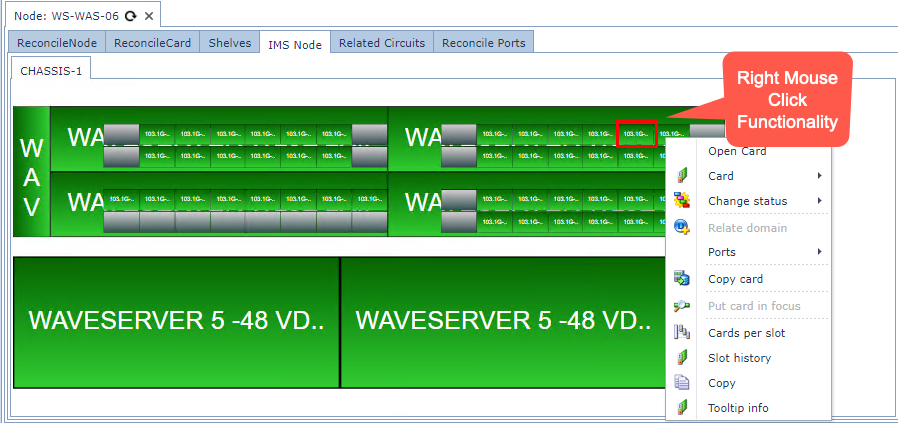Click the red-highlighted 103.1G port
The width and height of the screenshot is (898, 423).
click(636, 133)
